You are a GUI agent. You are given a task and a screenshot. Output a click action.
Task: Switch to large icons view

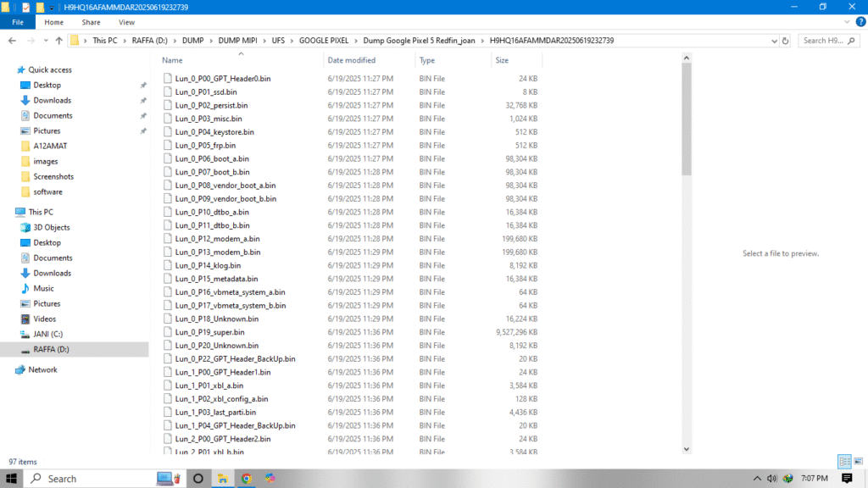pos(858,462)
